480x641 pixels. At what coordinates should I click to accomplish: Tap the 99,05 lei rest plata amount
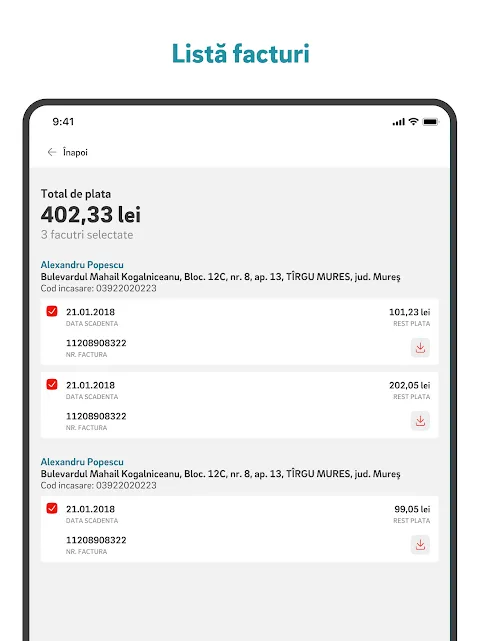point(412,509)
